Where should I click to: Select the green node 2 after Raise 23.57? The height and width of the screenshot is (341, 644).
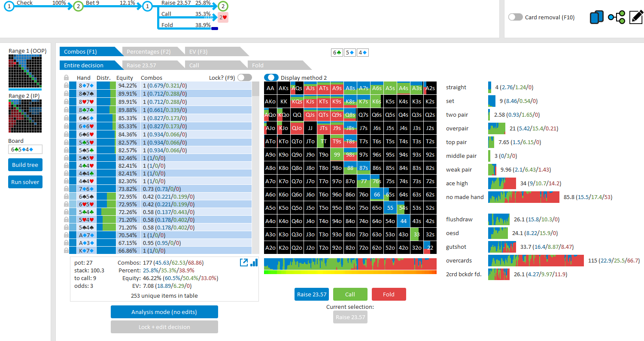coord(223,6)
